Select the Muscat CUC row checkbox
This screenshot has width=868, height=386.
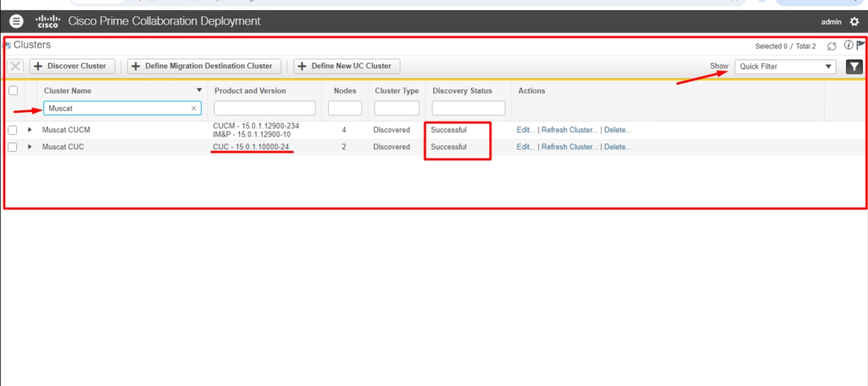(x=13, y=147)
